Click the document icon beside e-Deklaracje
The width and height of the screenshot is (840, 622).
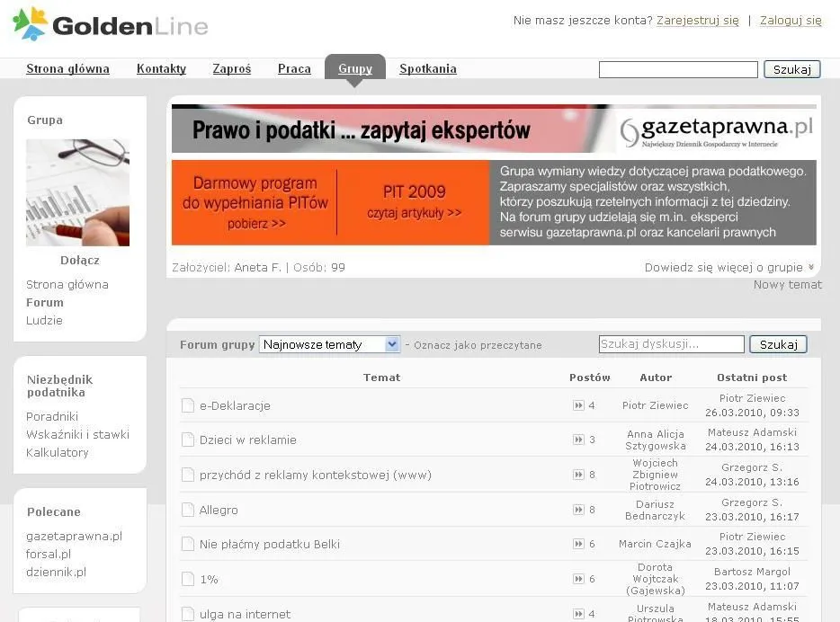pos(188,405)
